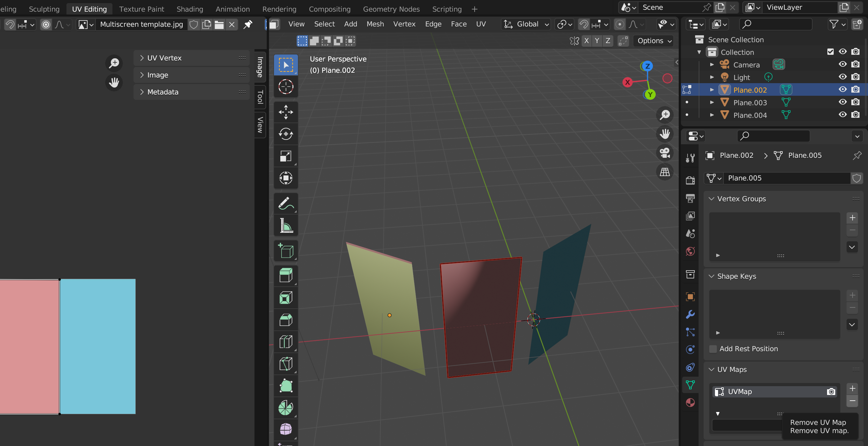Click the X axis mirror button

click(586, 41)
